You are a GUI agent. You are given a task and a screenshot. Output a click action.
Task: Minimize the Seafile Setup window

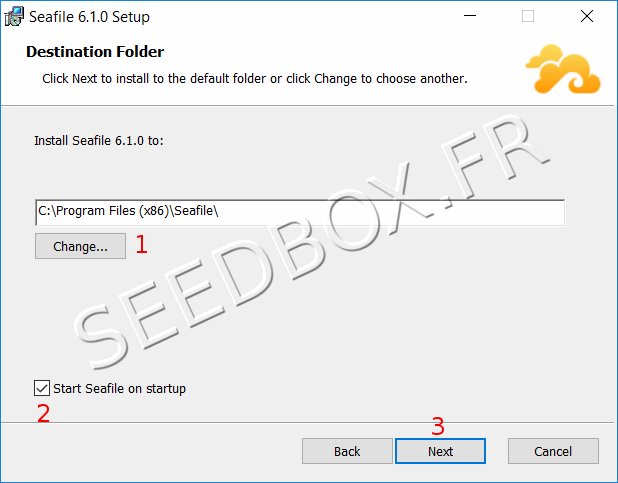[470, 16]
